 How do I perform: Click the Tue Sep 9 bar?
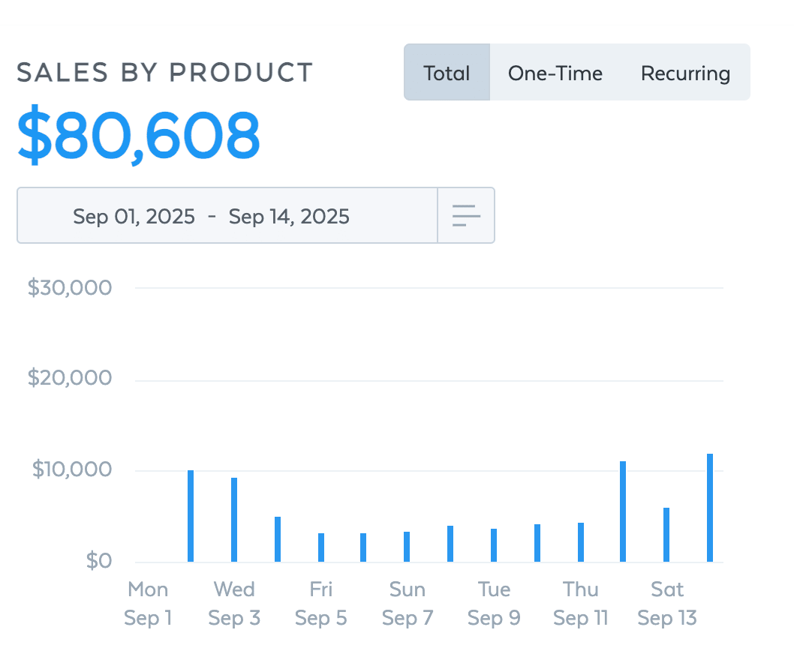tap(494, 545)
